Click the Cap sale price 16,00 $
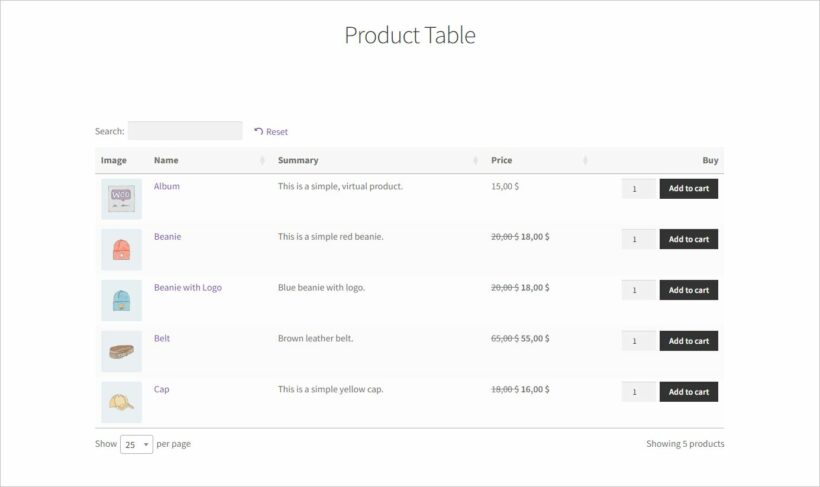 535,389
